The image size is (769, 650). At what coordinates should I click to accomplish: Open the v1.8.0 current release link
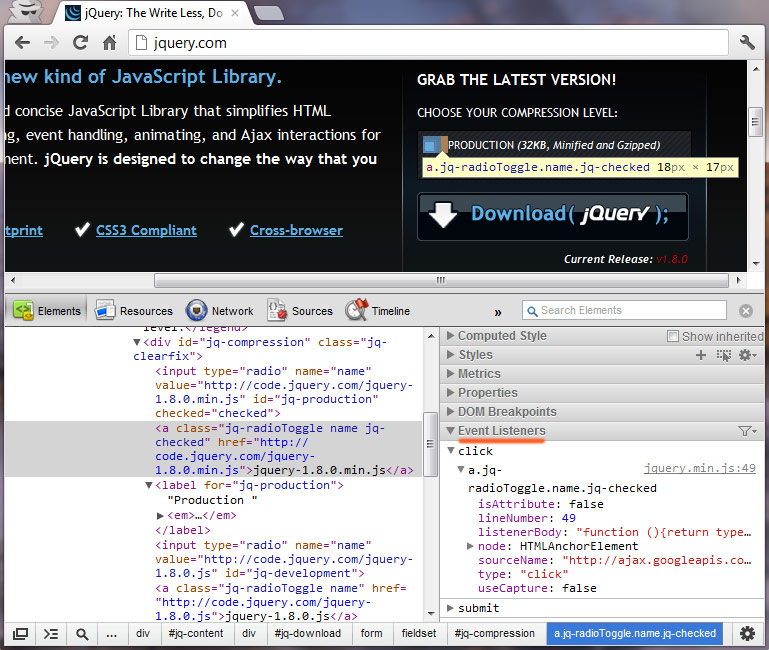(x=672, y=259)
